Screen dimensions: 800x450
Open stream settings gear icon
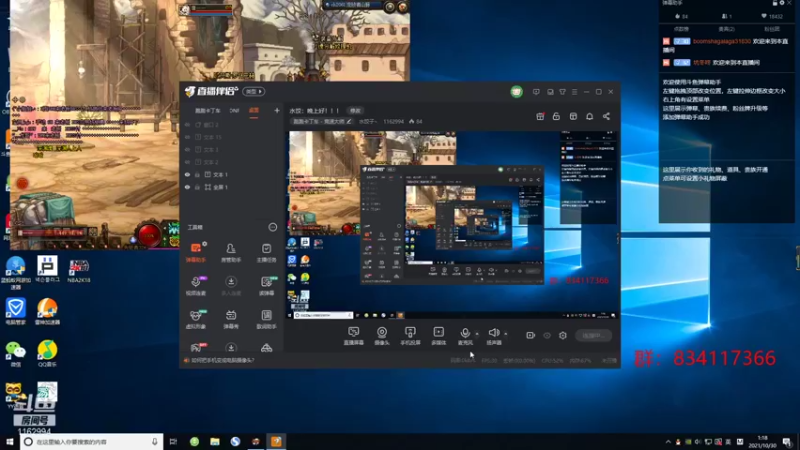(563, 335)
